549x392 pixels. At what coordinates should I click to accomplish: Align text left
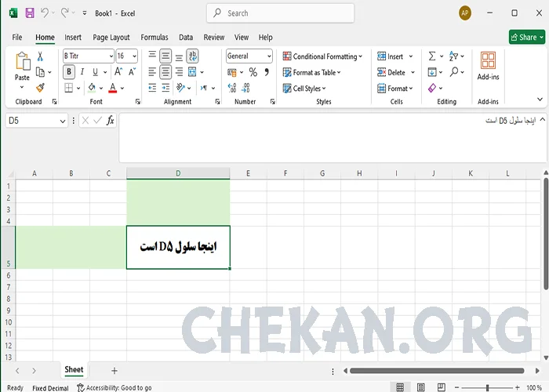pos(152,72)
